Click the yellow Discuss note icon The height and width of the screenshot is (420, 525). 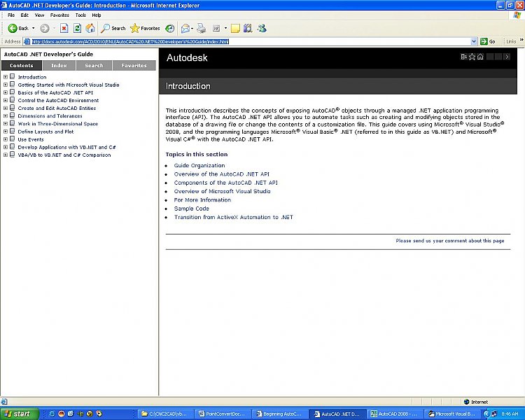(x=235, y=29)
